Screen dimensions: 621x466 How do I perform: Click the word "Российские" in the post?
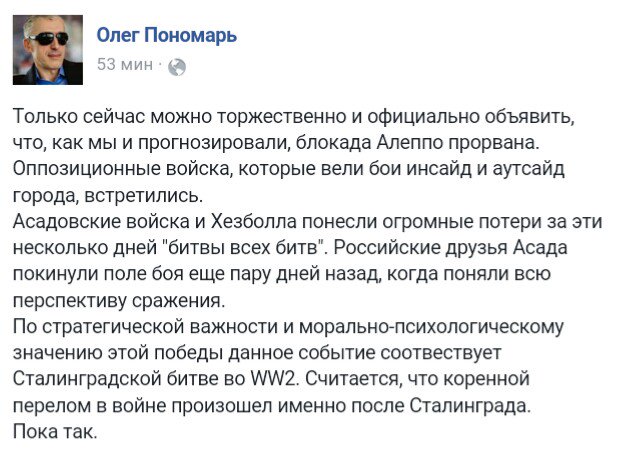click(387, 248)
